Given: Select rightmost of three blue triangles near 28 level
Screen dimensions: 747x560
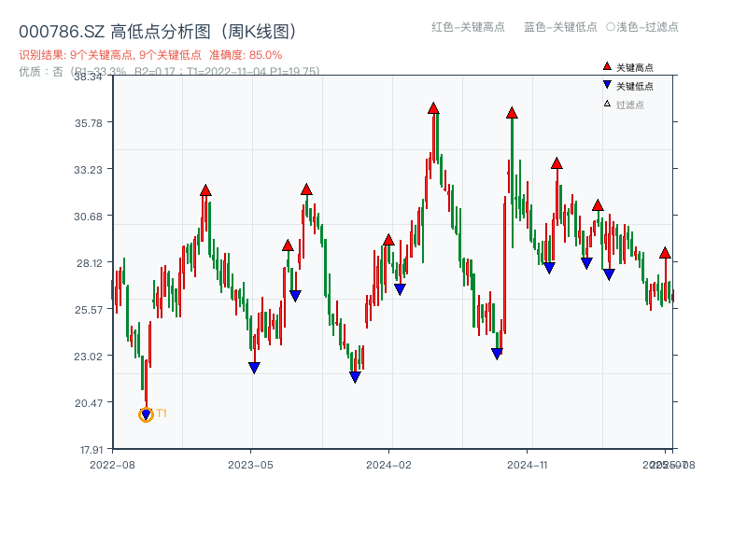Looking at the screenshot, I should [609, 274].
